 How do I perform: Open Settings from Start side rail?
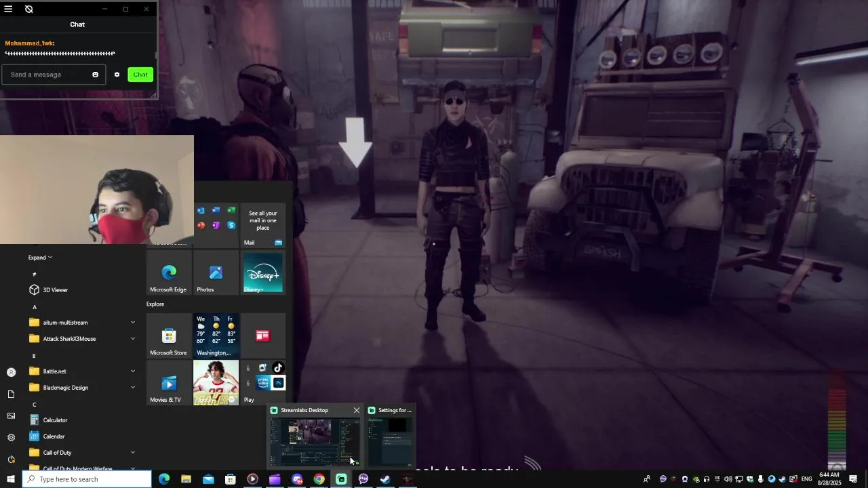coord(11,437)
